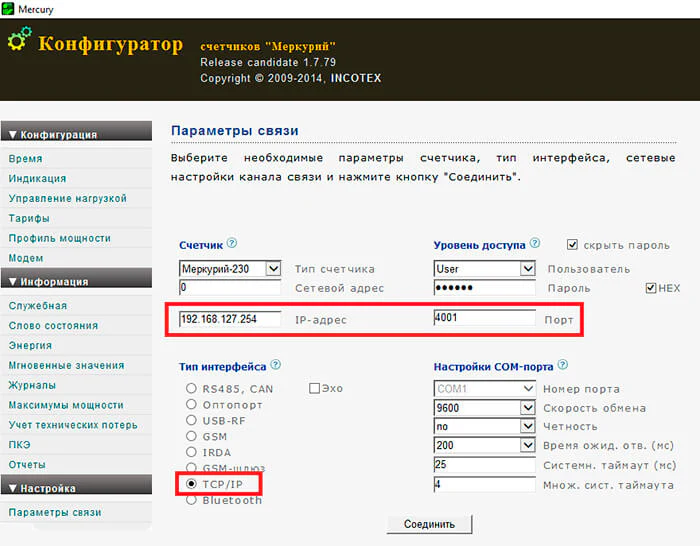This screenshot has width=700, height=546.
Task: Click the text 'Release candidate 1.7.79'
Action: pyautogui.click(x=268, y=62)
